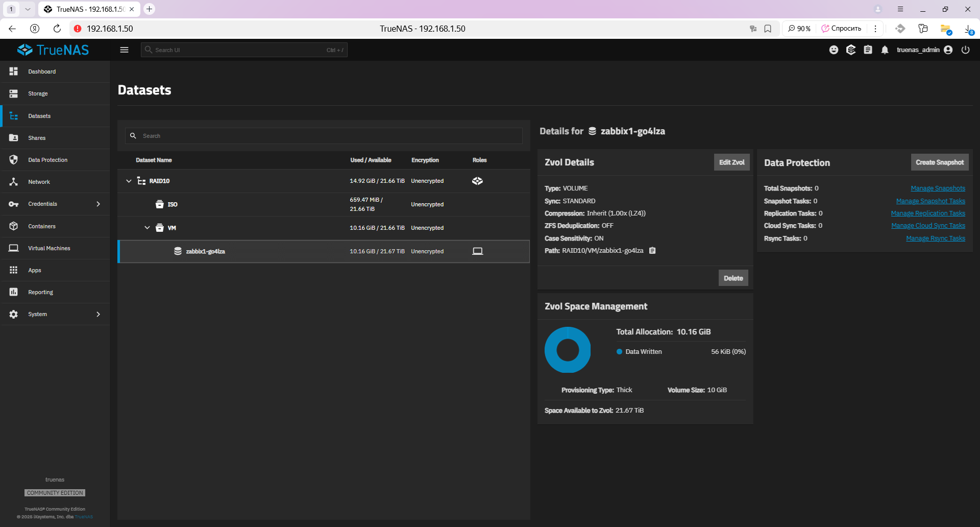Expand the Credentials submenu arrow
980x527 pixels.
coord(98,204)
